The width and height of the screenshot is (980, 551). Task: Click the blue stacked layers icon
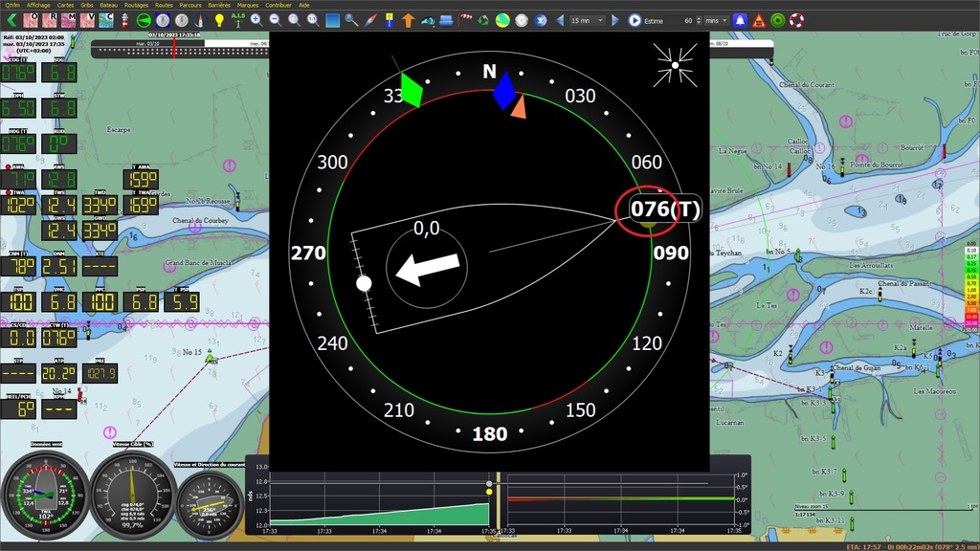[446, 20]
